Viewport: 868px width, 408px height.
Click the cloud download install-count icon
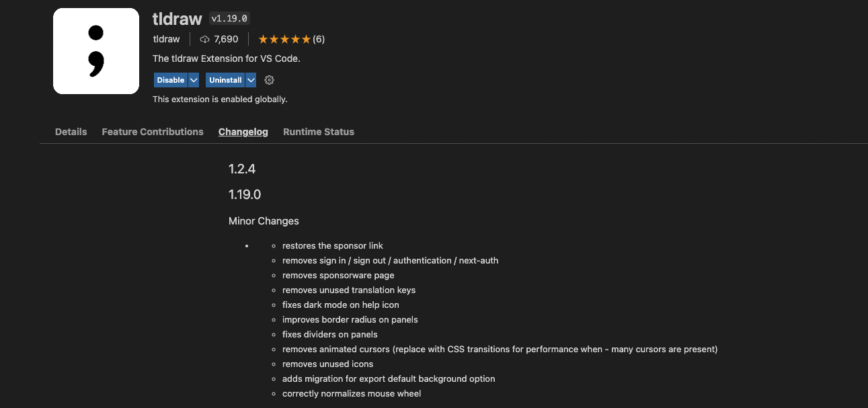(204, 39)
